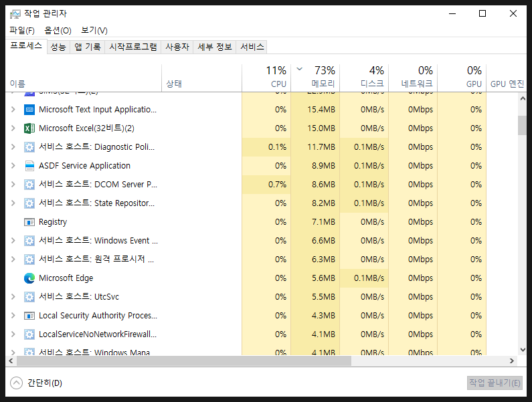Sort by the CPU column header
532x402 pixels.
tap(266, 78)
